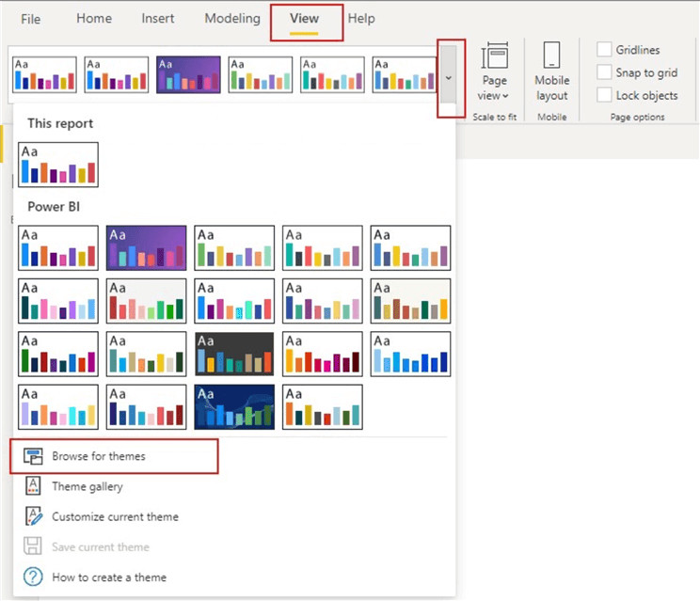Open the File menu
This screenshot has width=700, height=601.
(x=31, y=19)
